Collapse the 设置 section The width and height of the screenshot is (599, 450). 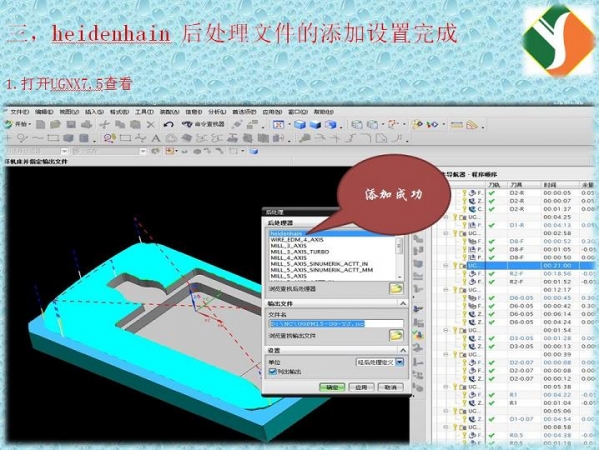tap(403, 350)
